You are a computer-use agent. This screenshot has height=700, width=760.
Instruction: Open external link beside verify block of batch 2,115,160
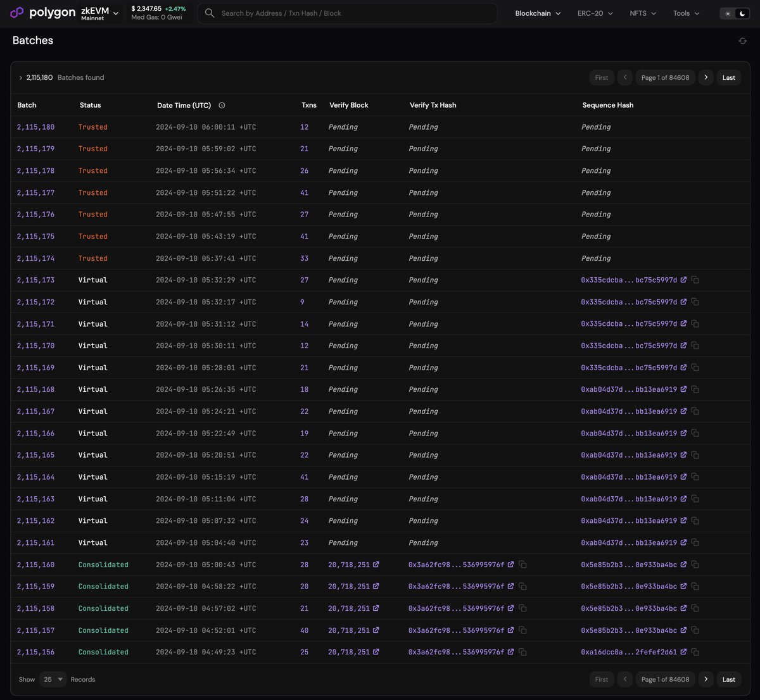[376, 565]
